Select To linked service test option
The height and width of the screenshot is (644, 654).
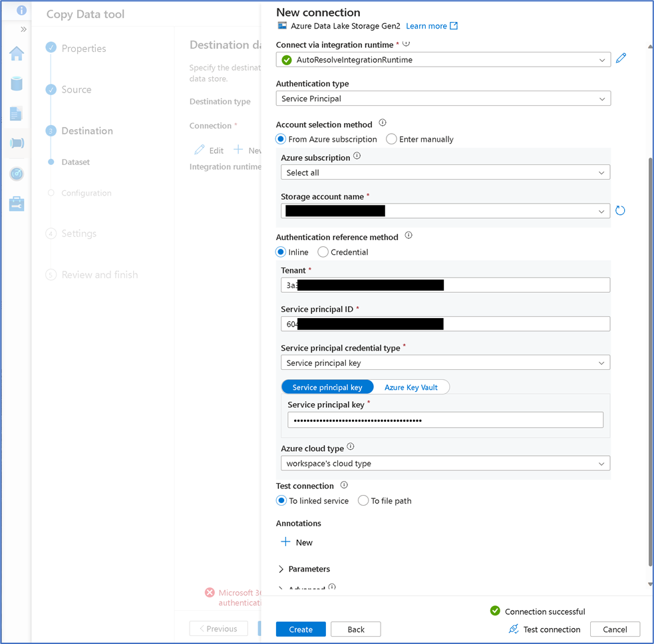tap(281, 500)
